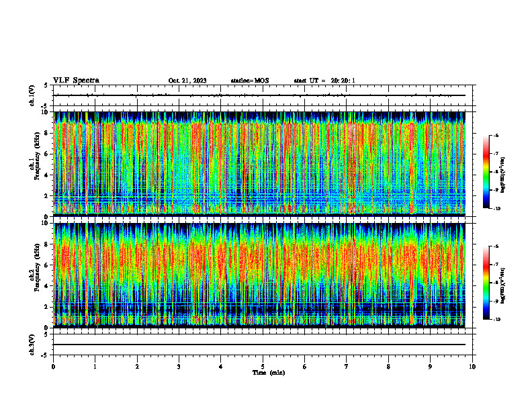Click time axis tick label "5"
The height and width of the screenshot is (411, 532).
point(263,367)
